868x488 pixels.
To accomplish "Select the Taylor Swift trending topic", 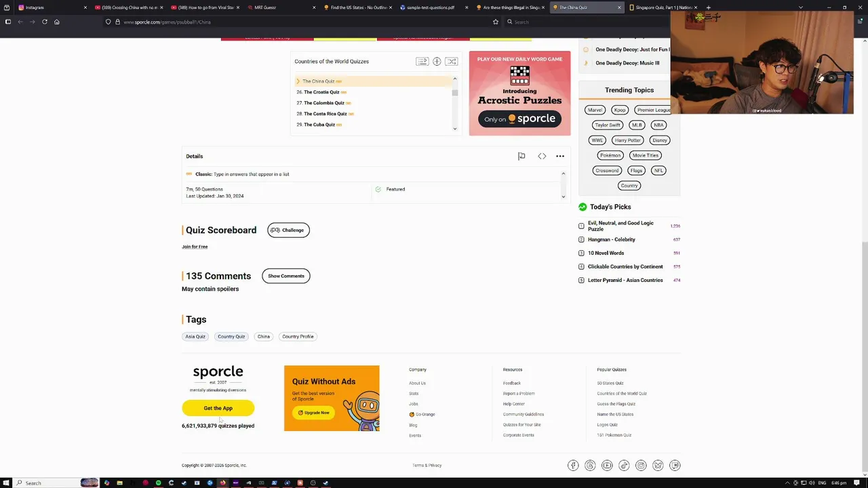I will (x=608, y=125).
